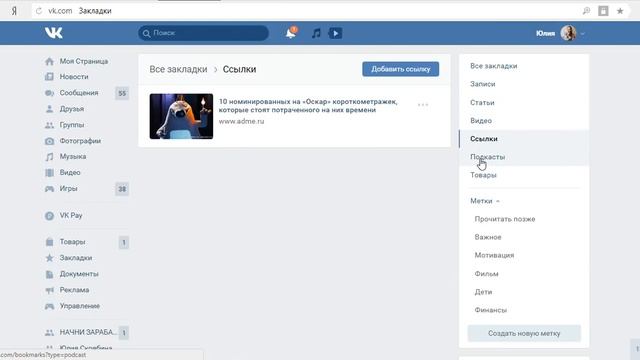
Task: Select the Дети tag
Action: pyautogui.click(x=483, y=292)
